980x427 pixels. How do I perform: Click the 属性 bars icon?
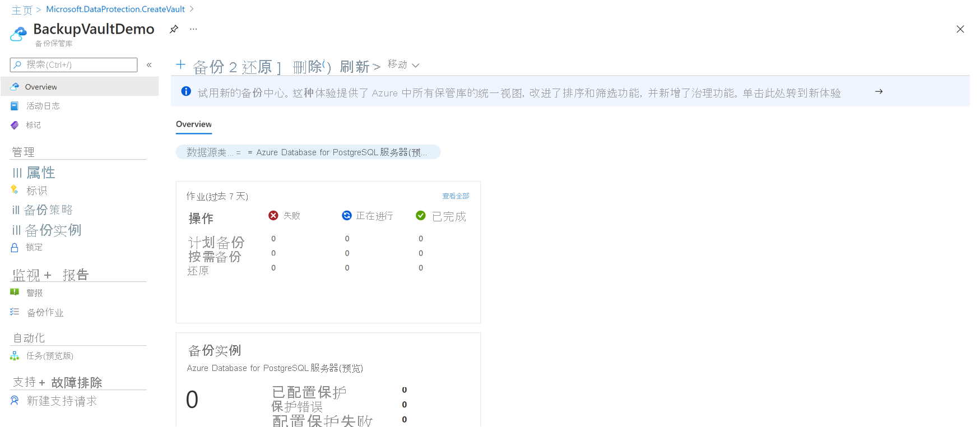[17, 173]
